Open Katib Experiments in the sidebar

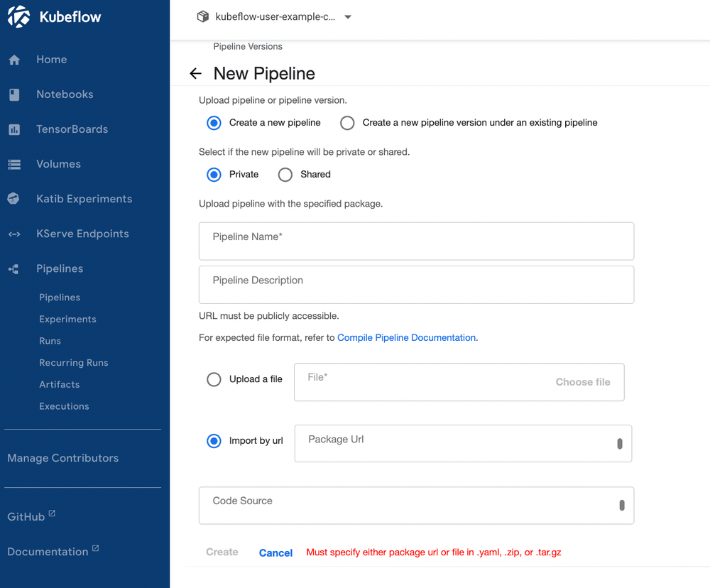[x=84, y=199]
